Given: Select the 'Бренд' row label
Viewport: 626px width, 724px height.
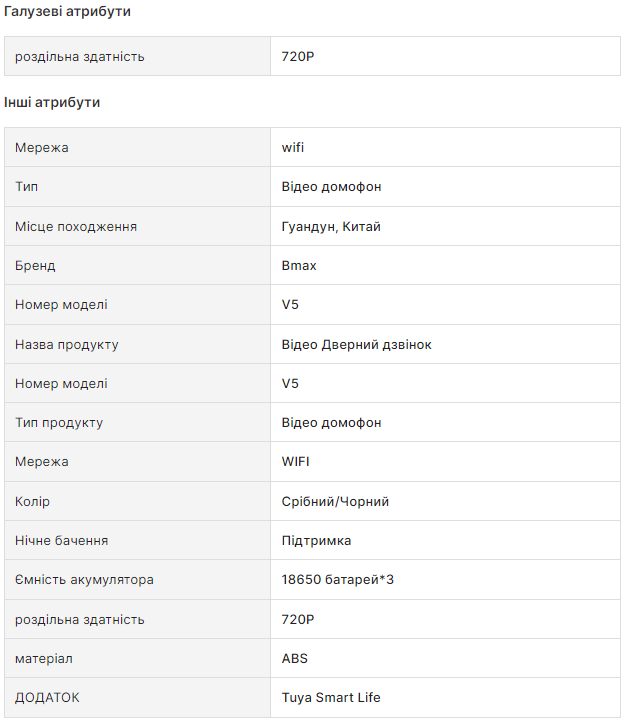Looking at the screenshot, I should [x=35, y=266].
